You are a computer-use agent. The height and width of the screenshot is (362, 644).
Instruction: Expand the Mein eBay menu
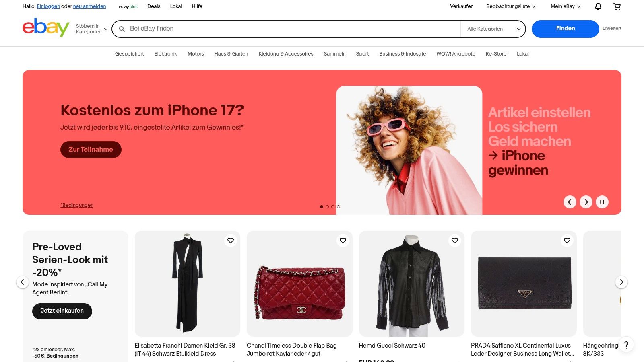tap(566, 6)
